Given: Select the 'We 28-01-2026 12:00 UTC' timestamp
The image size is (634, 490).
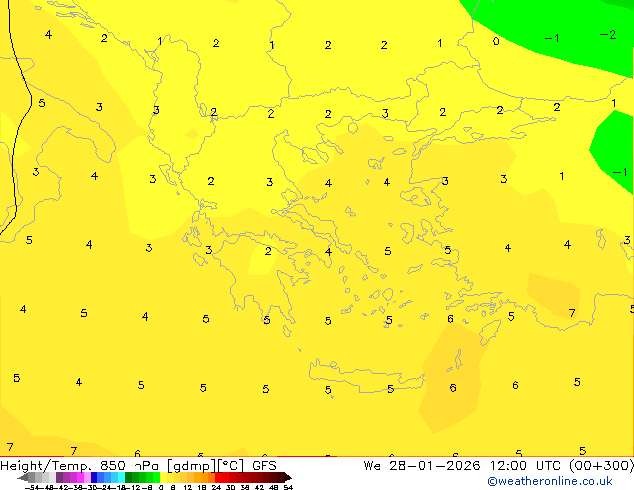Looking at the screenshot, I should click(463, 466).
